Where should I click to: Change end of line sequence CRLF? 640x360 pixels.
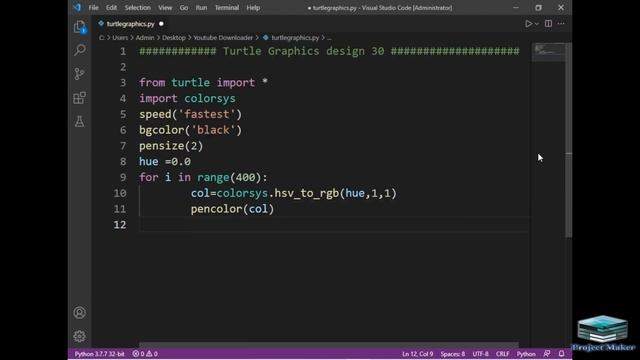coord(502,354)
